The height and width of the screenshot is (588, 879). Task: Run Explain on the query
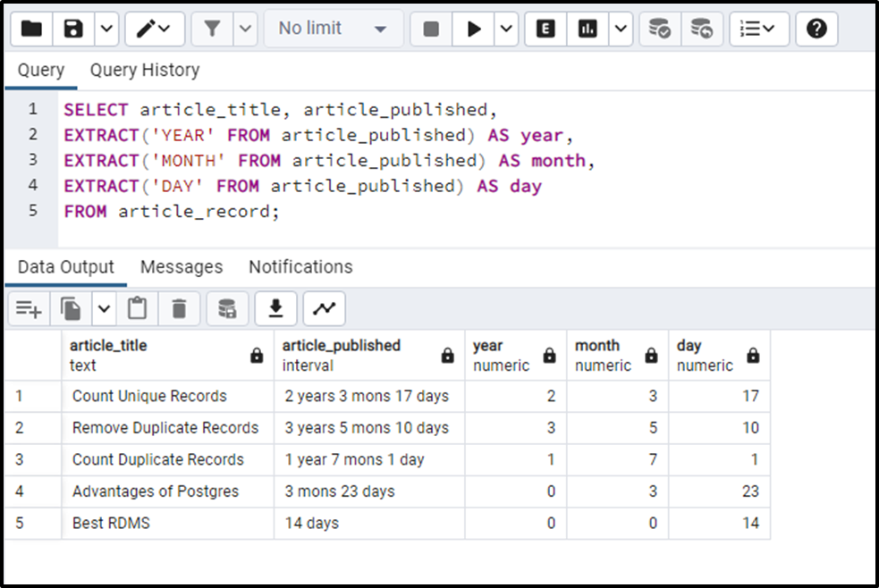(x=545, y=28)
